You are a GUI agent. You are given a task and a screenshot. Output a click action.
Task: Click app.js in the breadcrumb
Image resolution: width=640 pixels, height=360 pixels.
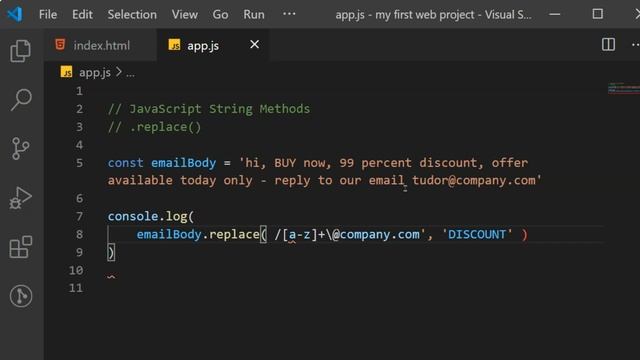click(x=95, y=73)
